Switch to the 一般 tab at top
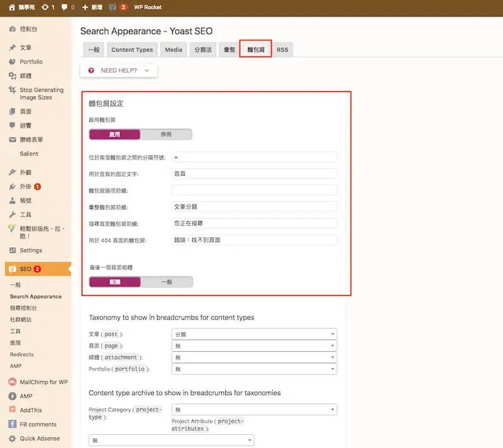Viewport: 503px width, 448px height. pyautogui.click(x=94, y=50)
